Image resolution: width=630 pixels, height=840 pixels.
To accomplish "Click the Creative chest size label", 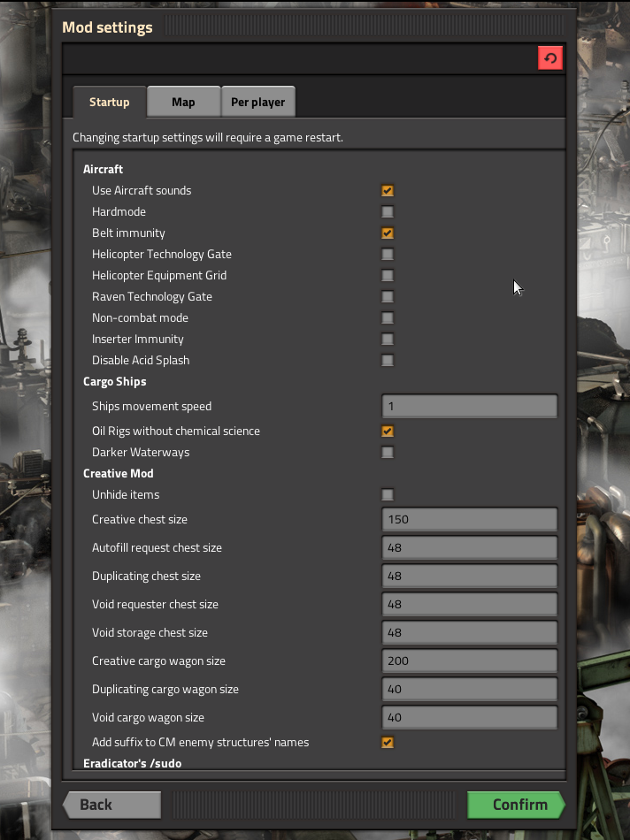I will coord(140,519).
